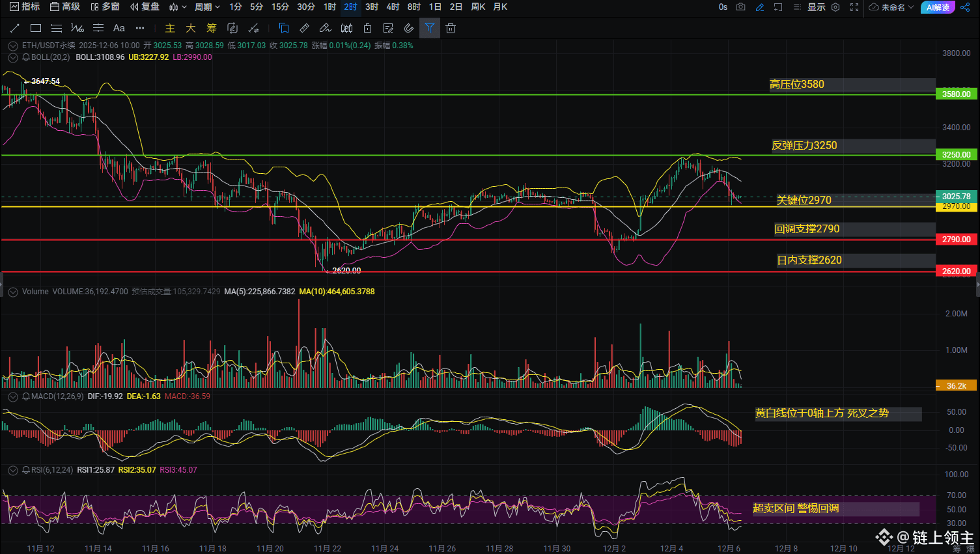Open the 周期 period dropdown

(x=207, y=7)
